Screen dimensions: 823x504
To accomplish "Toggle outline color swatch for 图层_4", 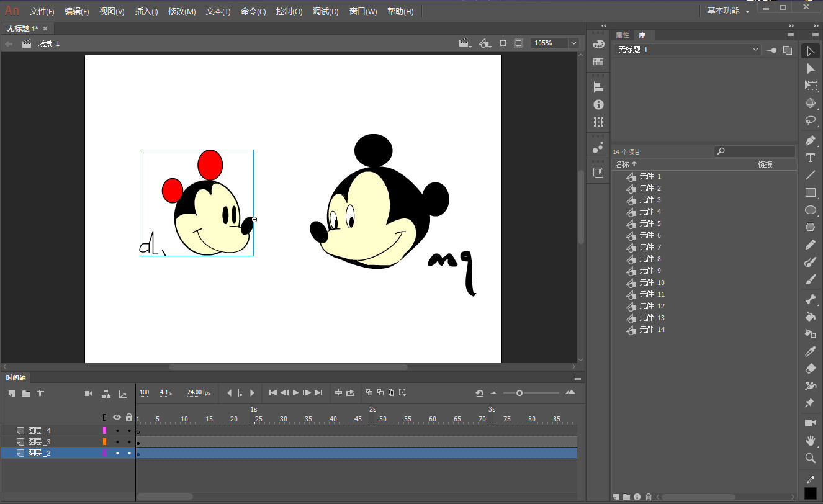I will click(104, 431).
